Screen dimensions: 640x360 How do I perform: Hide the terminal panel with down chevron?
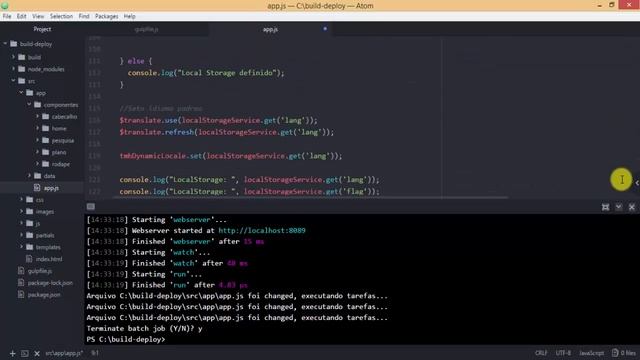click(619, 207)
